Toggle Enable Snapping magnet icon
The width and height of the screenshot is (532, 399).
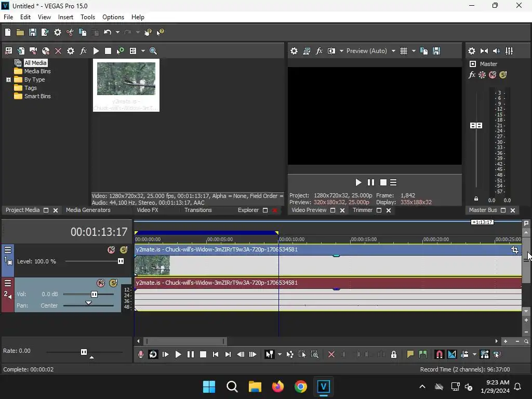[x=439, y=354]
